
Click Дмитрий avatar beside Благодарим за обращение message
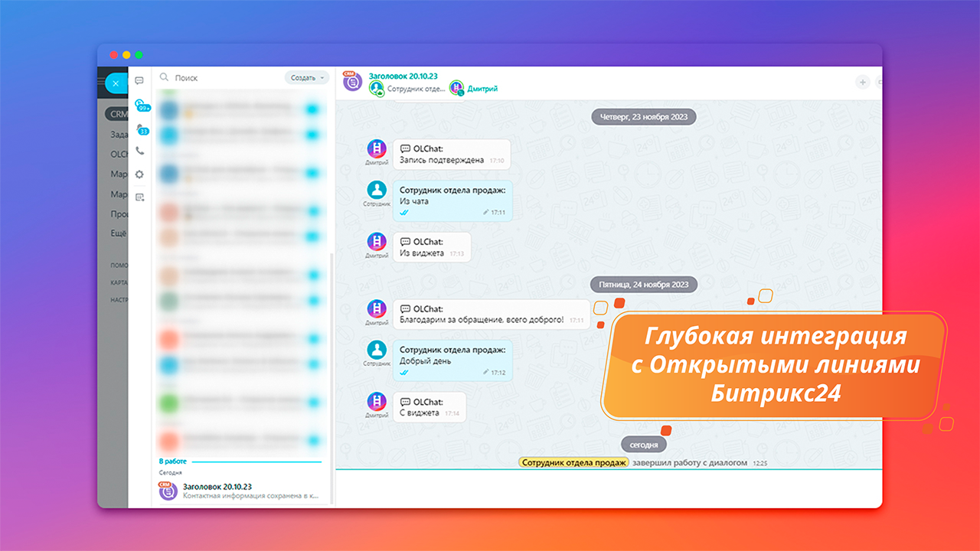tap(376, 309)
